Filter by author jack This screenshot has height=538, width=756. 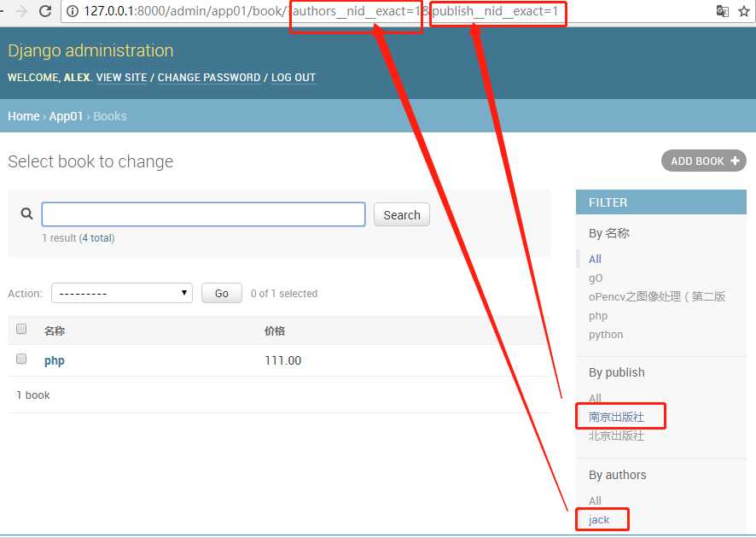tap(599, 520)
